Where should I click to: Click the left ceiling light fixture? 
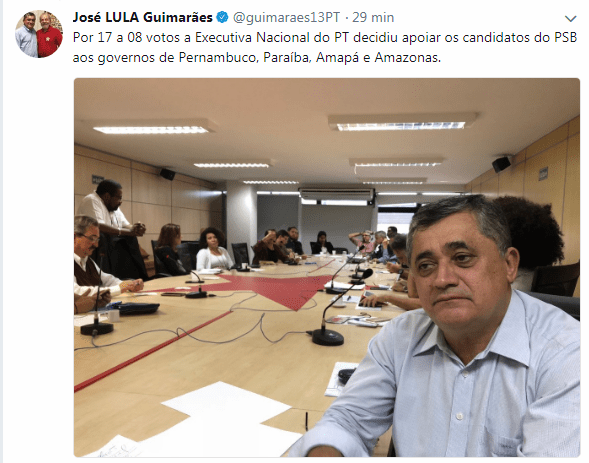(150, 130)
